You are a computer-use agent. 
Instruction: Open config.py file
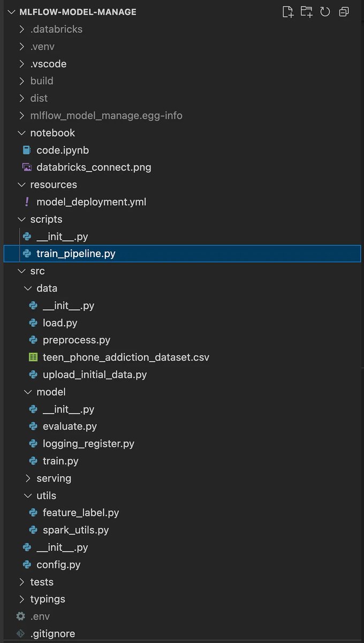click(58, 564)
